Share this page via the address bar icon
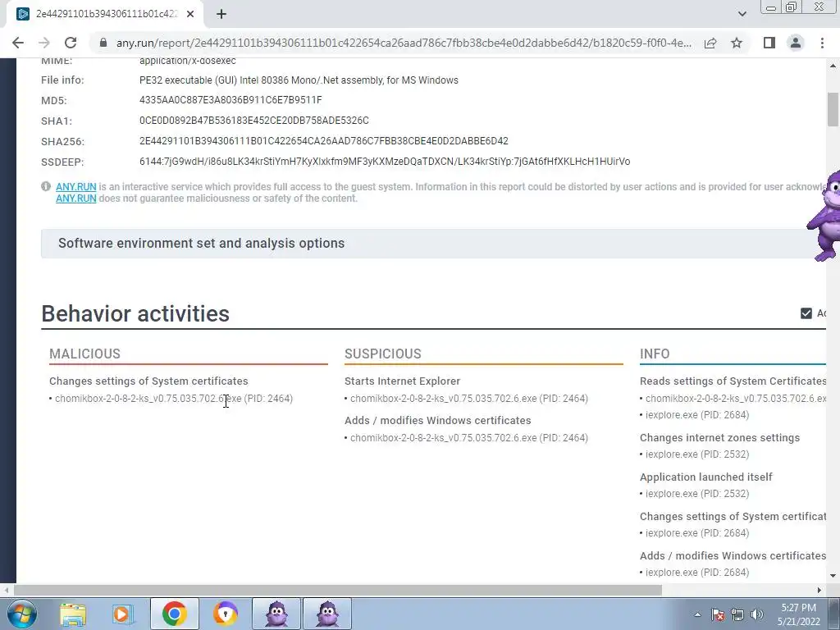The image size is (840, 630). (x=710, y=43)
